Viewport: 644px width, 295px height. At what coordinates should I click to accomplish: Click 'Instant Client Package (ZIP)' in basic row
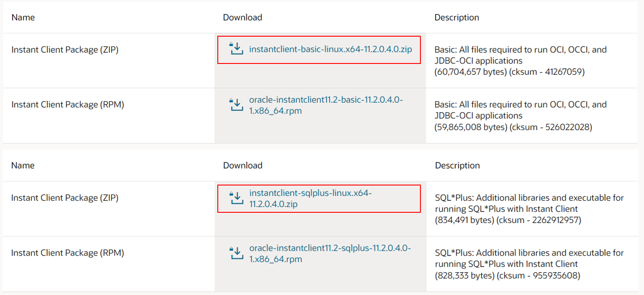(x=65, y=50)
